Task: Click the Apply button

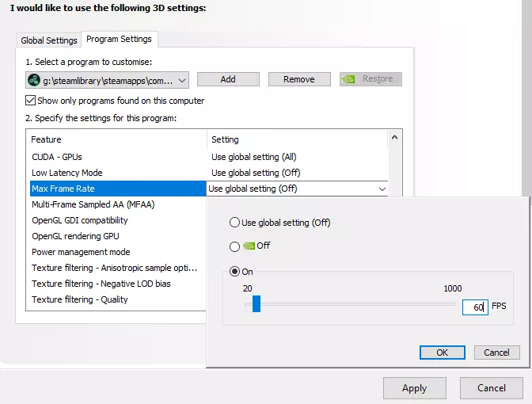Action: (414, 388)
